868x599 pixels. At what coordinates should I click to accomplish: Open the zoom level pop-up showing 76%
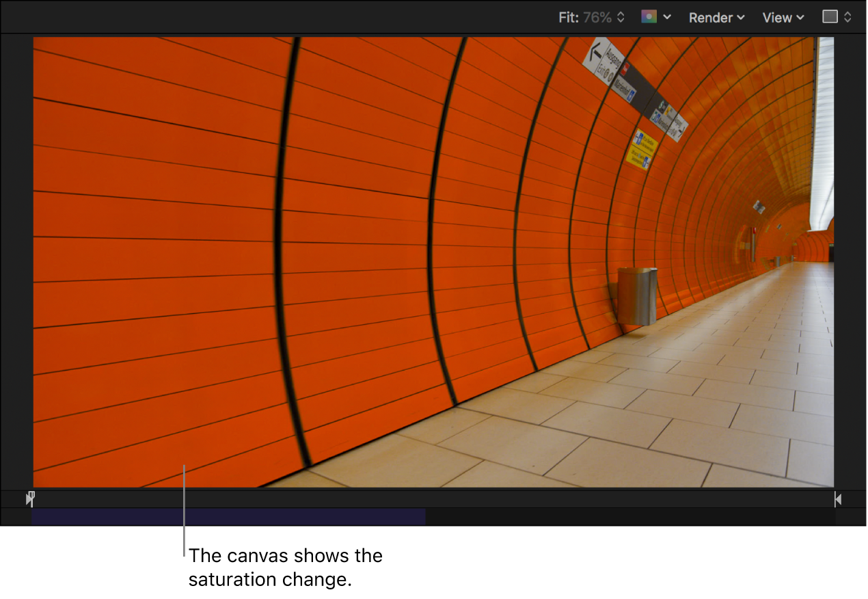click(x=597, y=17)
